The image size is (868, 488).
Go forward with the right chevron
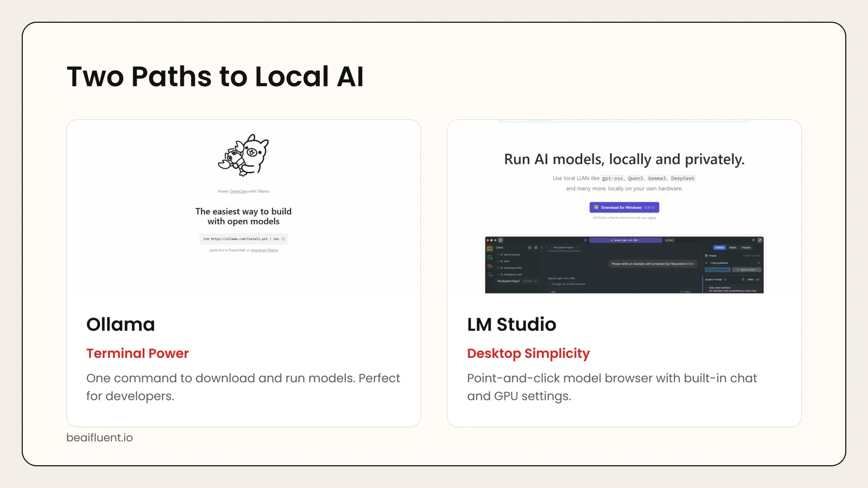click(x=546, y=247)
